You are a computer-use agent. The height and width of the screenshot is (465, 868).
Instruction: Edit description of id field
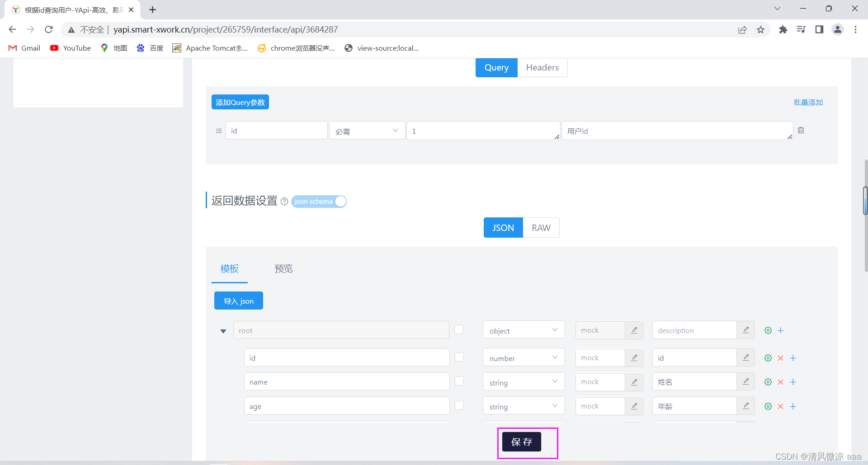[x=746, y=357]
